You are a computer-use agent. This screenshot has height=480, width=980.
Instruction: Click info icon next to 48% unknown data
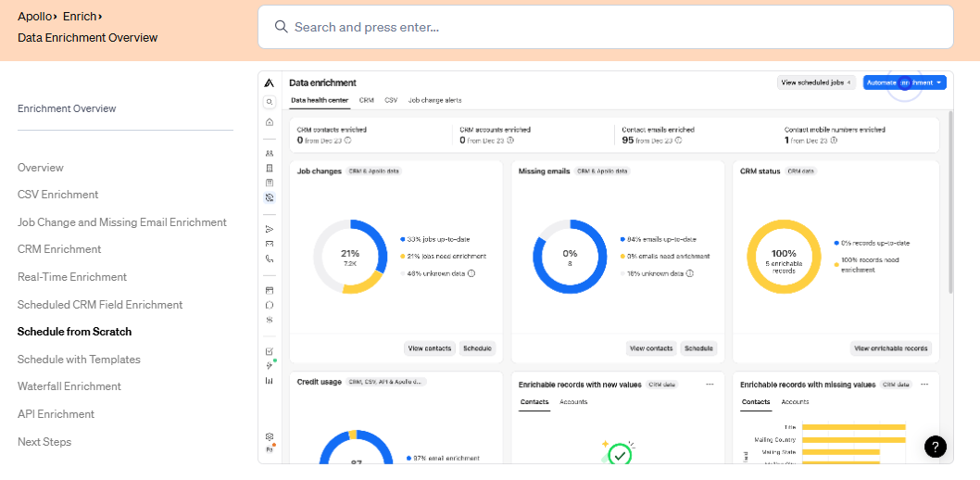click(471, 273)
